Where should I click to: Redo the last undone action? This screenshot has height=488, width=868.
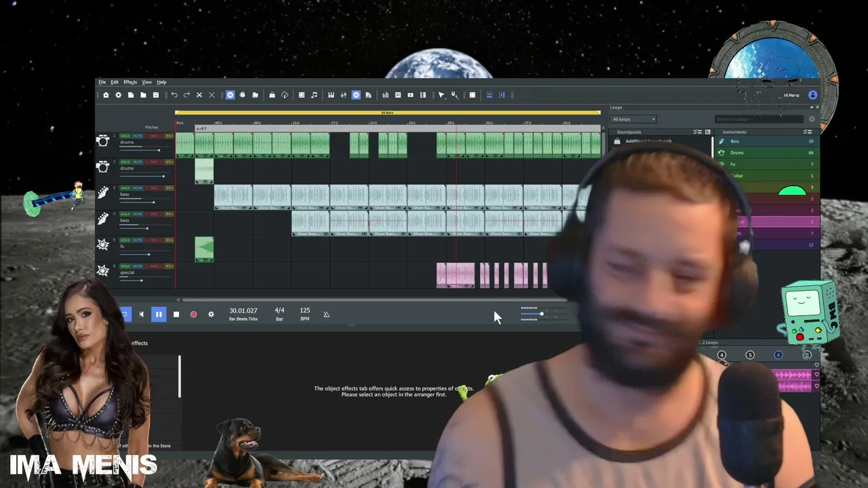point(186,95)
